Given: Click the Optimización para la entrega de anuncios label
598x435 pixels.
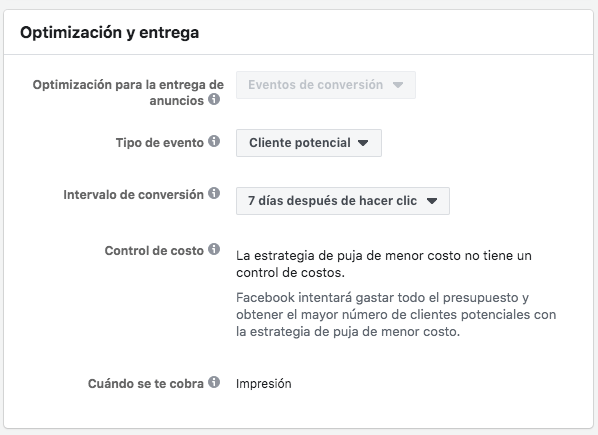Looking at the screenshot, I should pyautogui.click(x=128, y=93).
